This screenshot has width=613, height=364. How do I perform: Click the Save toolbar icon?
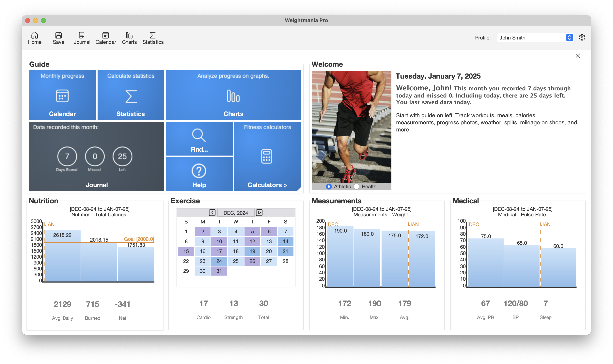click(58, 37)
